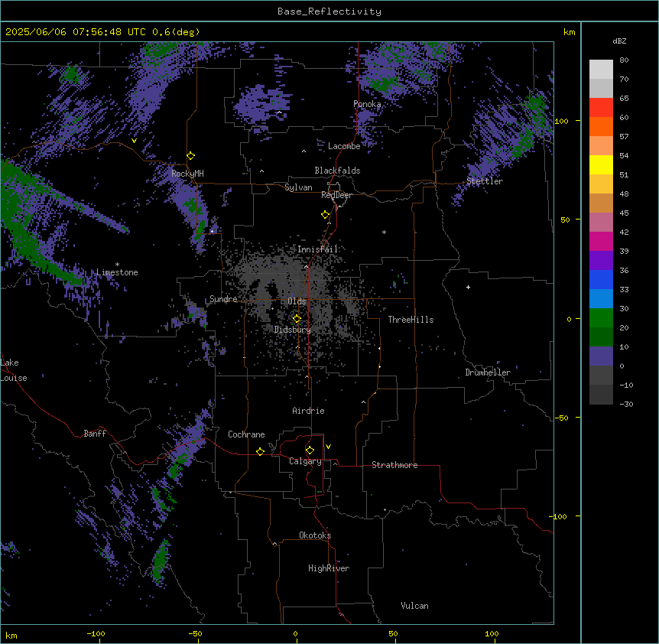Click the Cochrane town label
This screenshot has width=659, height=644.
[x=246, y=434]
